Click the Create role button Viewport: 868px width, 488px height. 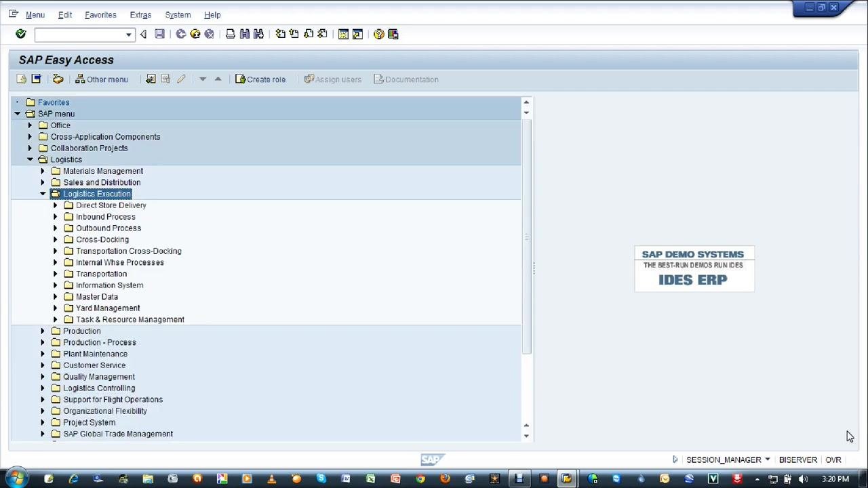260,79
